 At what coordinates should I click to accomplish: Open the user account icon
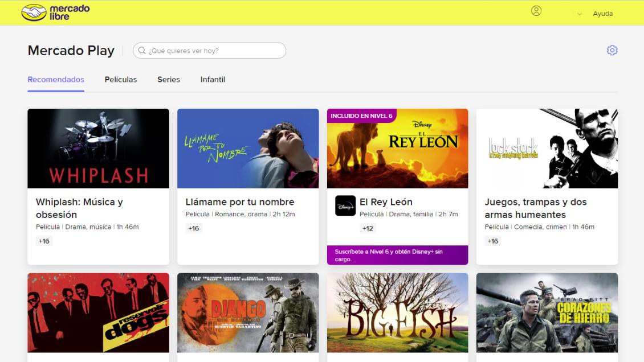coord(536,12)
